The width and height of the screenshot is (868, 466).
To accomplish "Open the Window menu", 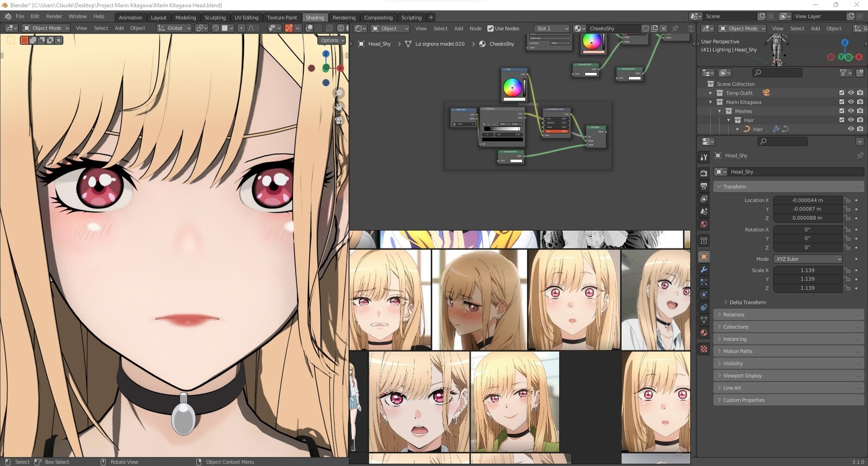I will [78, 16].
